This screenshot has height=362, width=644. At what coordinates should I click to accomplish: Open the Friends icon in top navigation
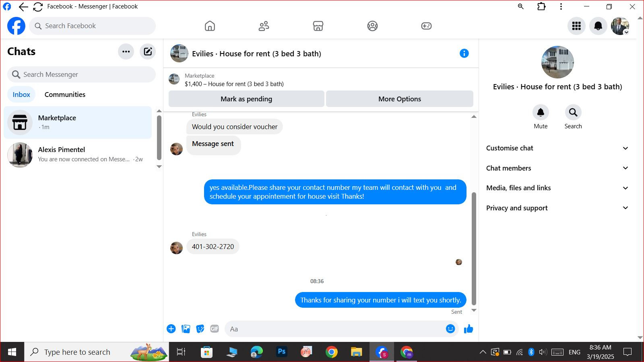pos(264,26)
